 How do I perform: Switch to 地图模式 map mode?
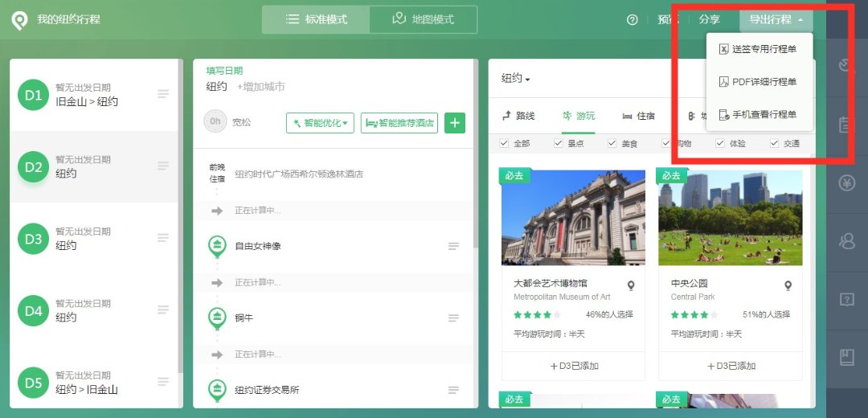click(x=423, y=19)
